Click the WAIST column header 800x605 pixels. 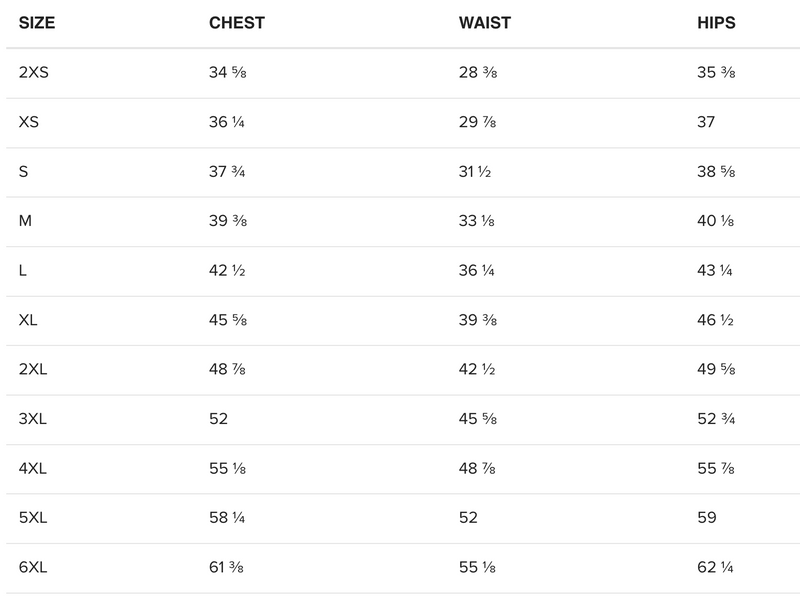click(487, 23)
